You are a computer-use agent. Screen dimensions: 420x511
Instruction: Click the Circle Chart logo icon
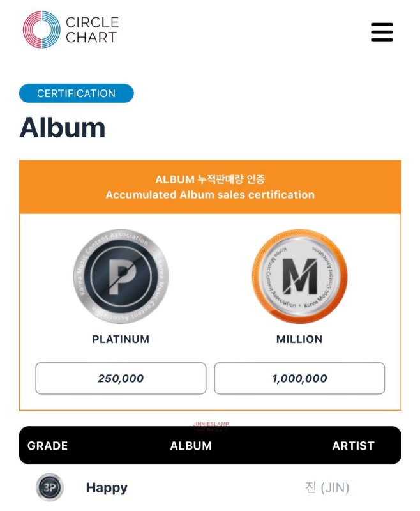click(x=41, y=29)
